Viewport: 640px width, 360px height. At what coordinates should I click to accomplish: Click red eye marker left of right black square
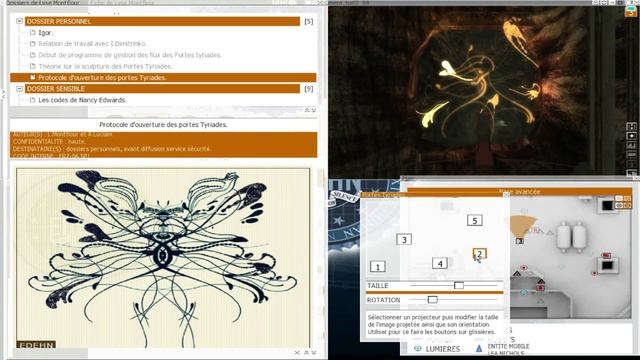(595, 273)
